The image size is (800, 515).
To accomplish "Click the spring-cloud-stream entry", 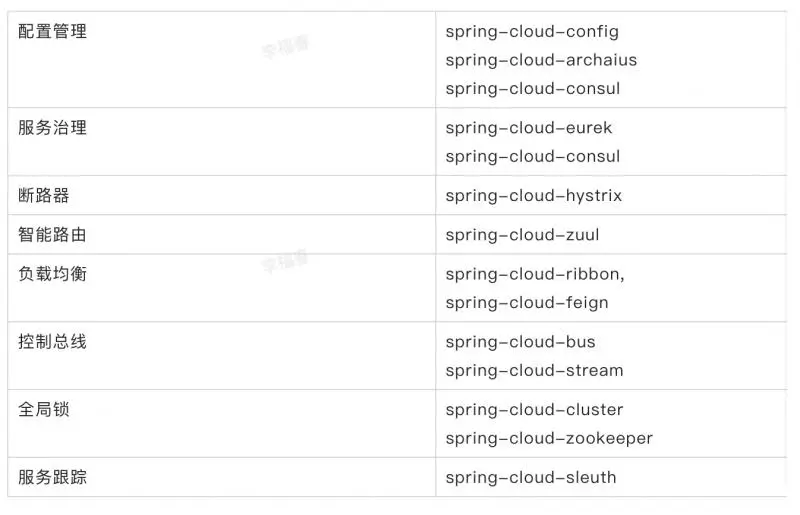I will click(x=535, y=370).
